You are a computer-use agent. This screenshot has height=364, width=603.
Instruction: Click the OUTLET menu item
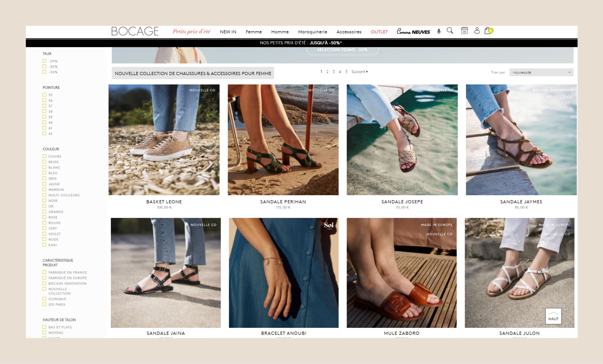[x=379, y=32]
